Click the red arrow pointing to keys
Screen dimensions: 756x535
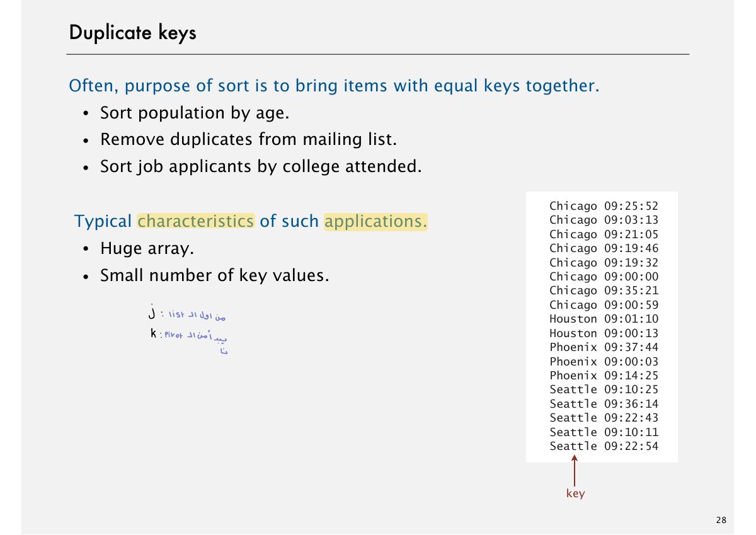[575, 471]
